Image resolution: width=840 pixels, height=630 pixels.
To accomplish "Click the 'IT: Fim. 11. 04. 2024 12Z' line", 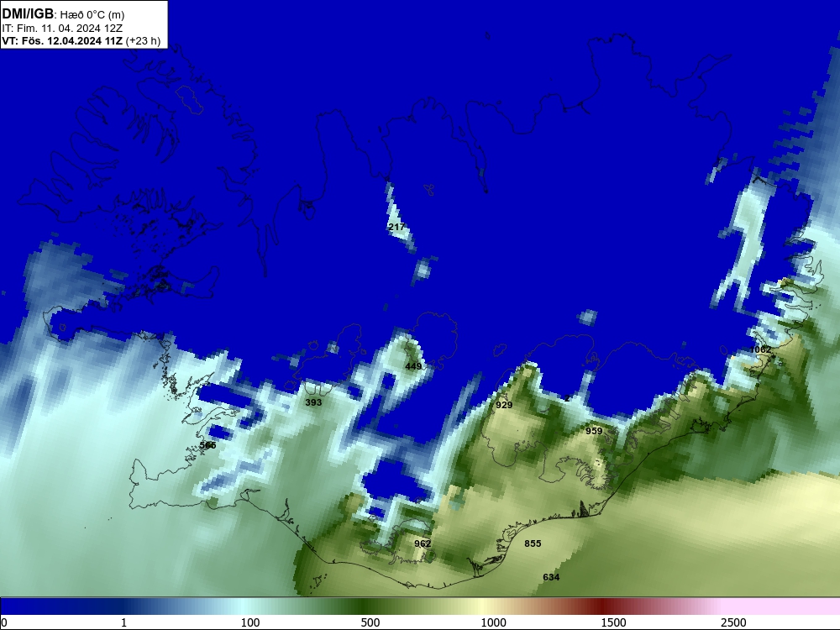I will [61, 29].
